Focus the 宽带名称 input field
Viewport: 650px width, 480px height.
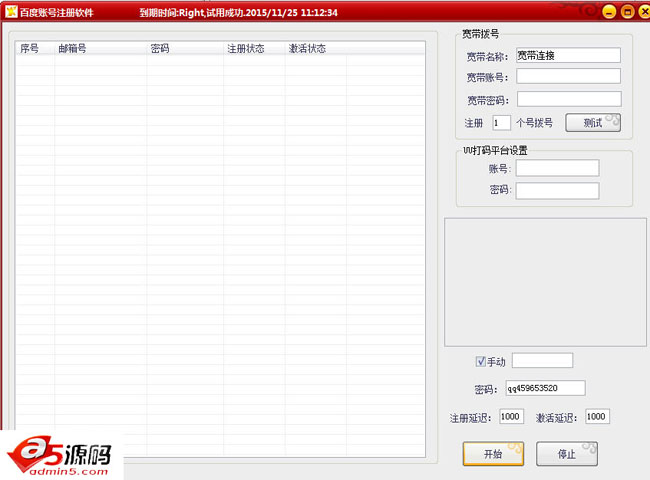(568, 56)
